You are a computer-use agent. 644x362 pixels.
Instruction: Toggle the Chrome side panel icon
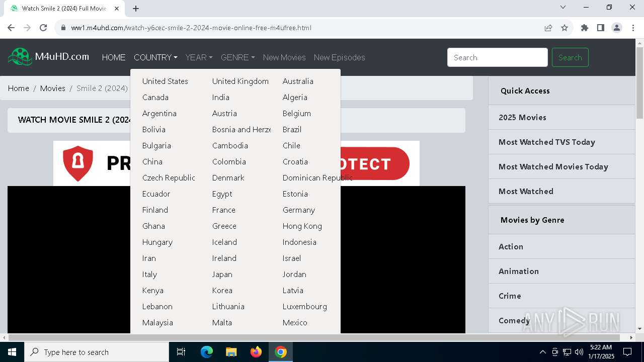[x=601, y=28]
